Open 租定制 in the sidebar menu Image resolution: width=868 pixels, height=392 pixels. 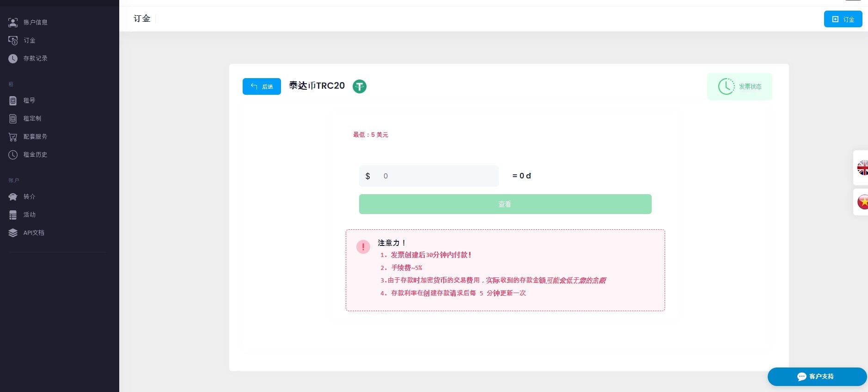32,119
